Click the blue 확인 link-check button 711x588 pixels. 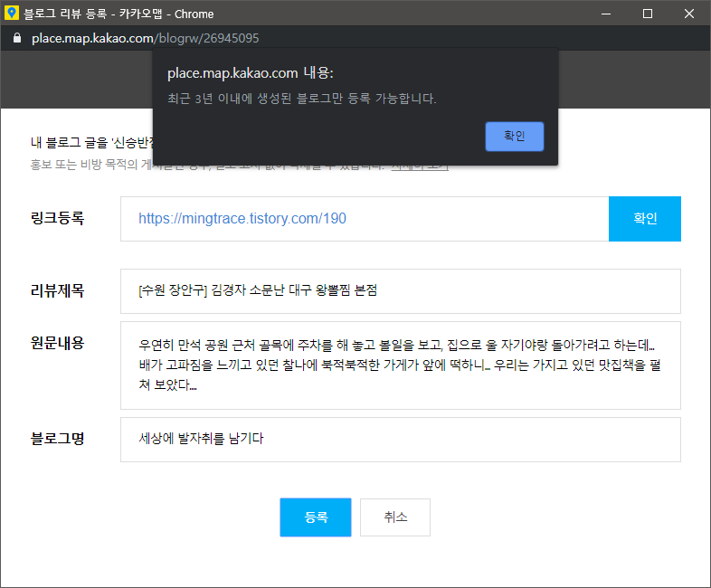point(644,219)
